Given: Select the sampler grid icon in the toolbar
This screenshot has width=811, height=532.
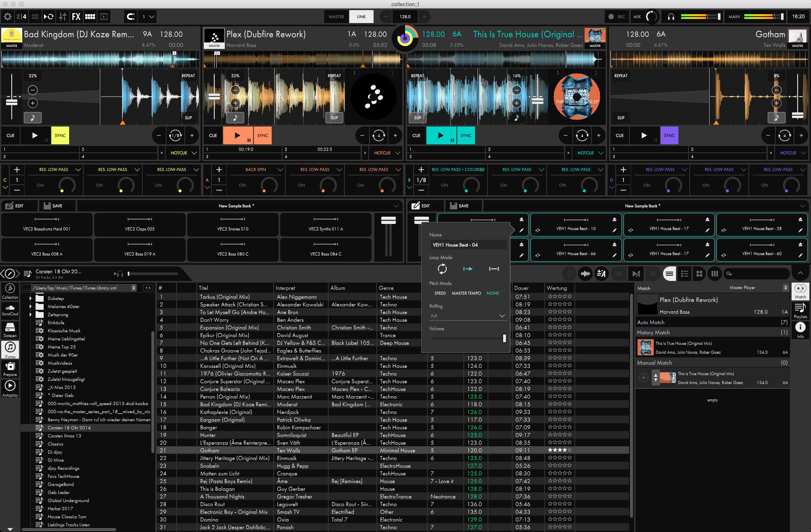Looking at the screenshot, I should [90, 17].
